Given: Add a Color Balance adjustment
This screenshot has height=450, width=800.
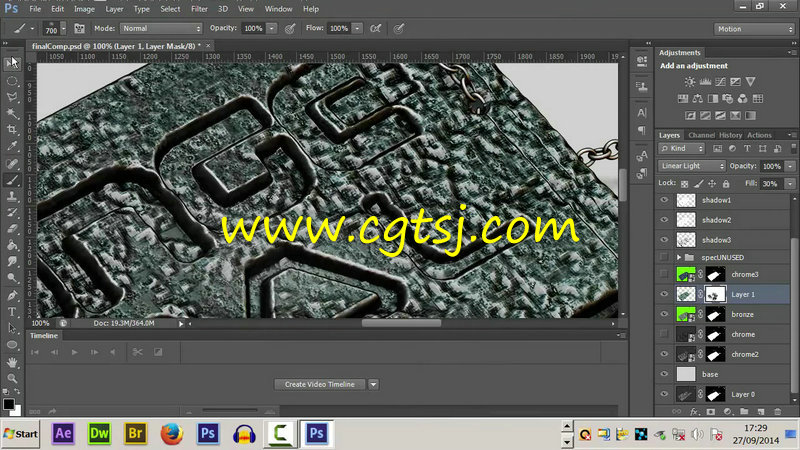Looking at the screenshot, I should (x=697, y=98).
